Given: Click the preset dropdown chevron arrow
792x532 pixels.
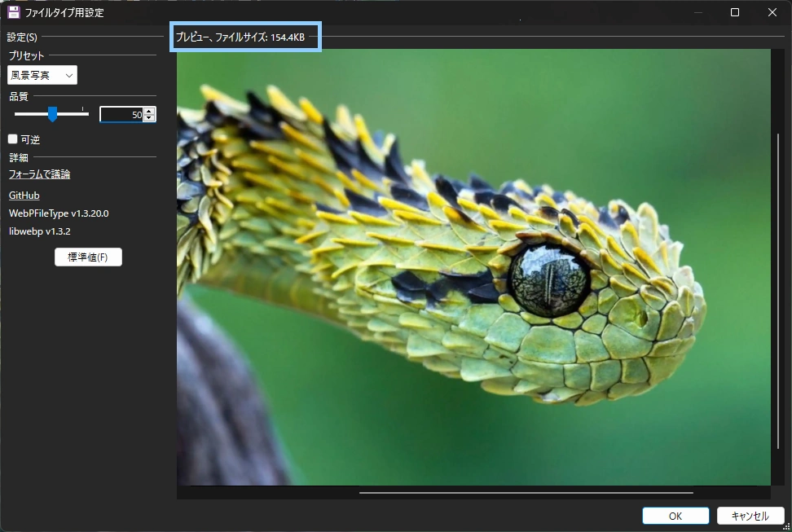Looking at the screenshot, I should [69, 76].
